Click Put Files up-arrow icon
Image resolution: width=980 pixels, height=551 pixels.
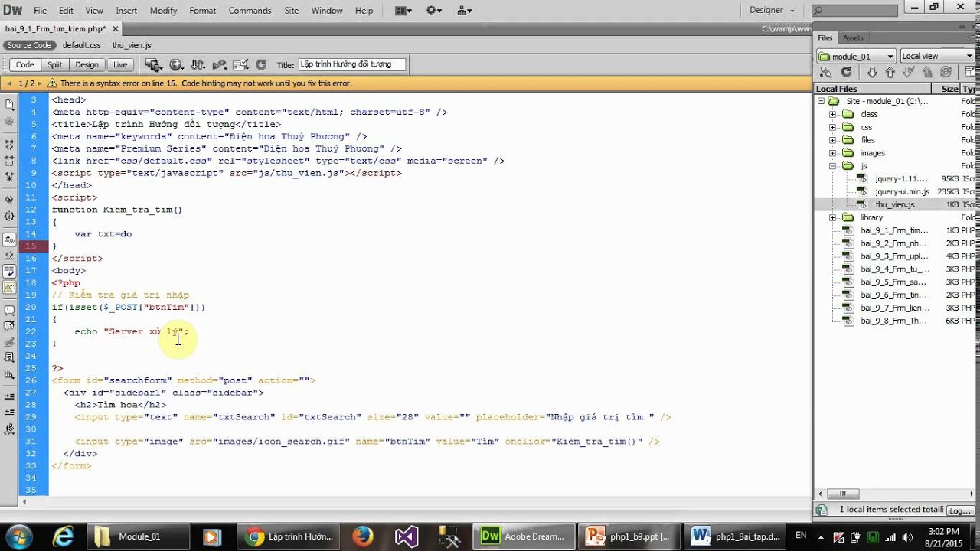[890, 72]
